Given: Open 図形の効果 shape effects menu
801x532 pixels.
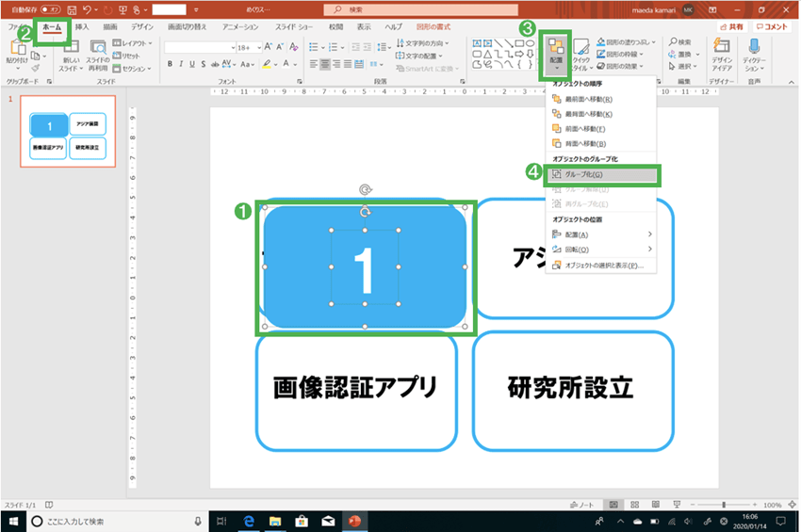Looking at the screenshot, I should point(620,66).
